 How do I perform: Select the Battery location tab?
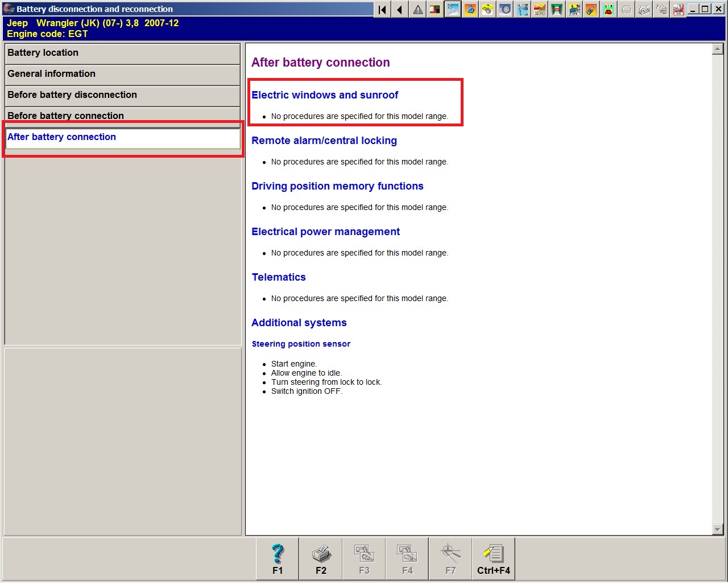click(x=122, y=53)
